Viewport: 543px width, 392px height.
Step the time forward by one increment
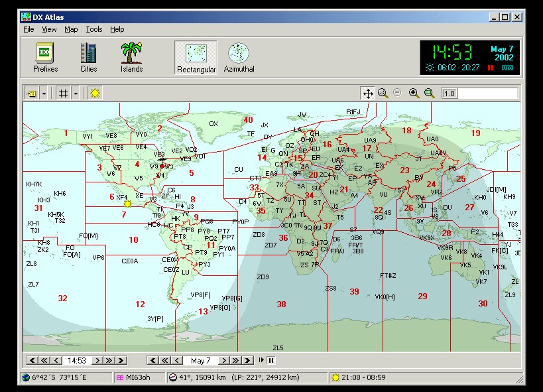tap(97, 360)
